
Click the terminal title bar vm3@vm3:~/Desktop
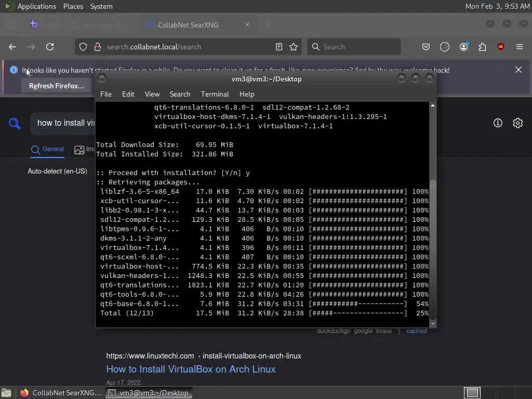(267, 79)
